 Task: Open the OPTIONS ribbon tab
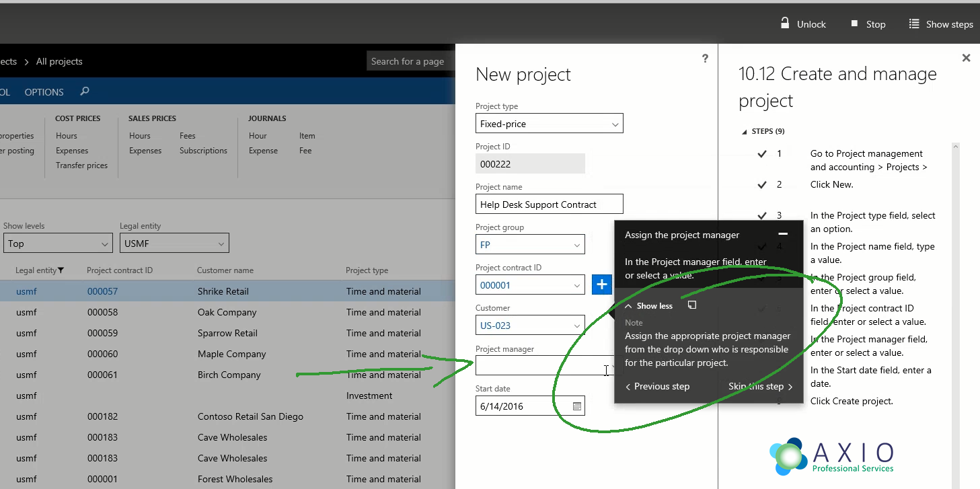[44, 92]
